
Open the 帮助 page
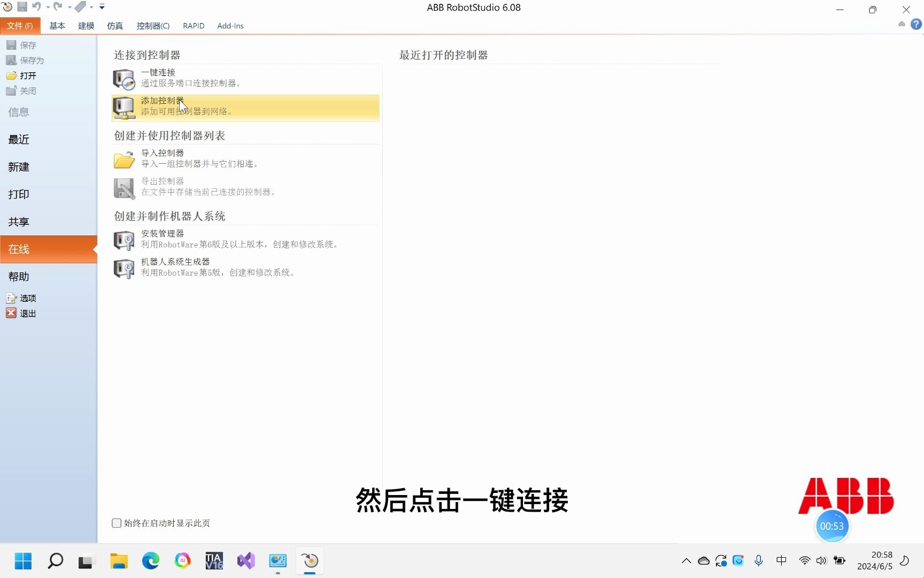tap(19, 277)
